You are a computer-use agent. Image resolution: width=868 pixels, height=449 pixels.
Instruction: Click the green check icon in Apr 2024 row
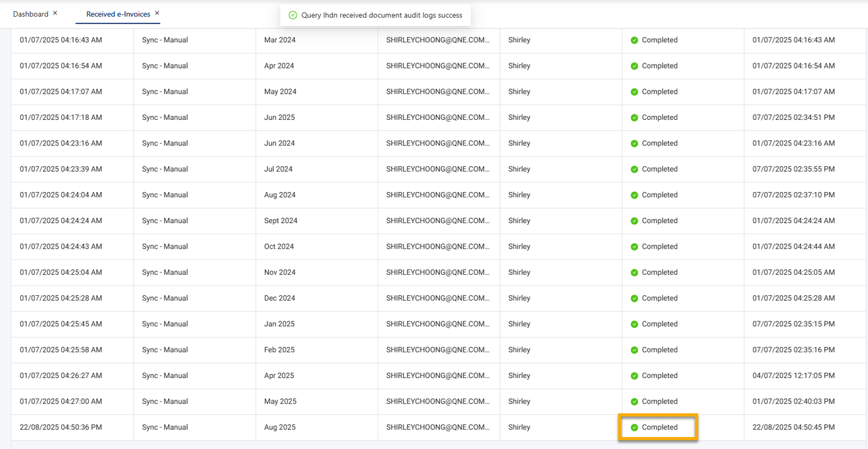634,66
